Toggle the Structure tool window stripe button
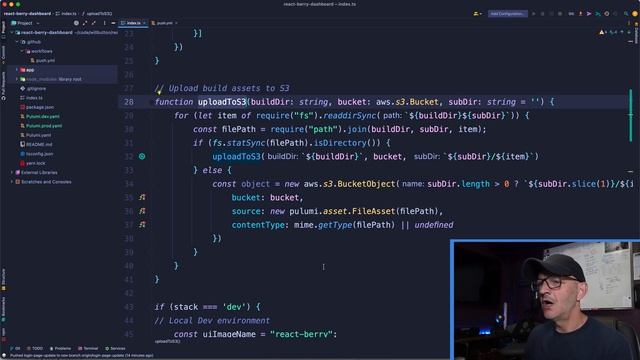 (3, 279)
